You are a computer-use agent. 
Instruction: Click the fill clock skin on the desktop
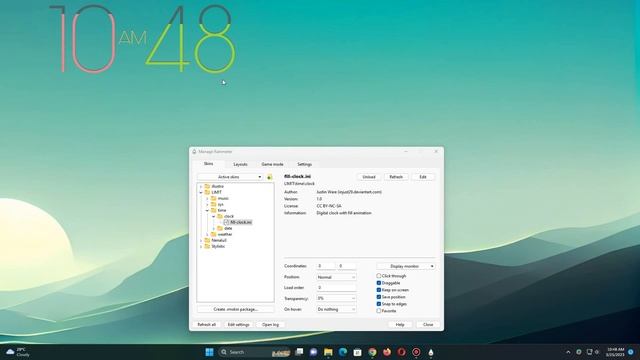(x=143, y=39)
